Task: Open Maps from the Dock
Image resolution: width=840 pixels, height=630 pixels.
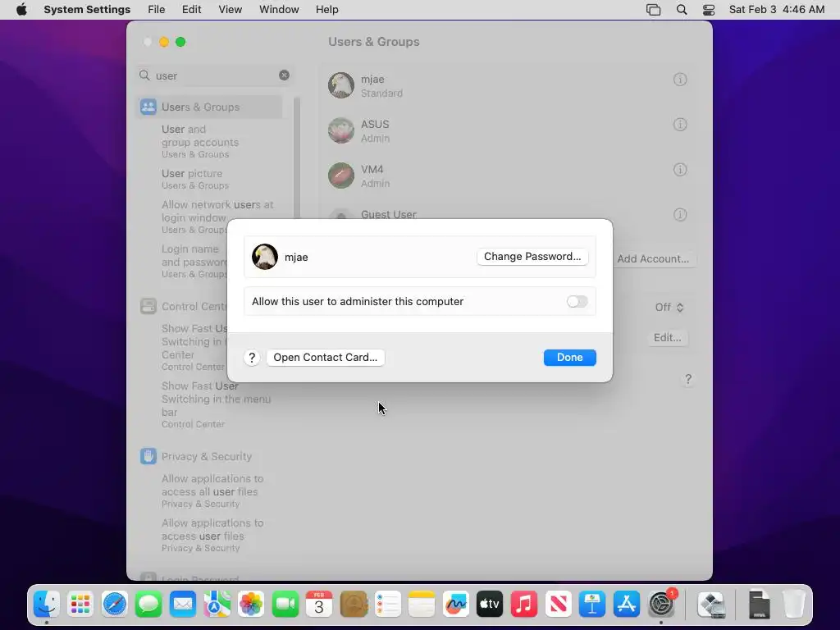Action: pos(217,605)
